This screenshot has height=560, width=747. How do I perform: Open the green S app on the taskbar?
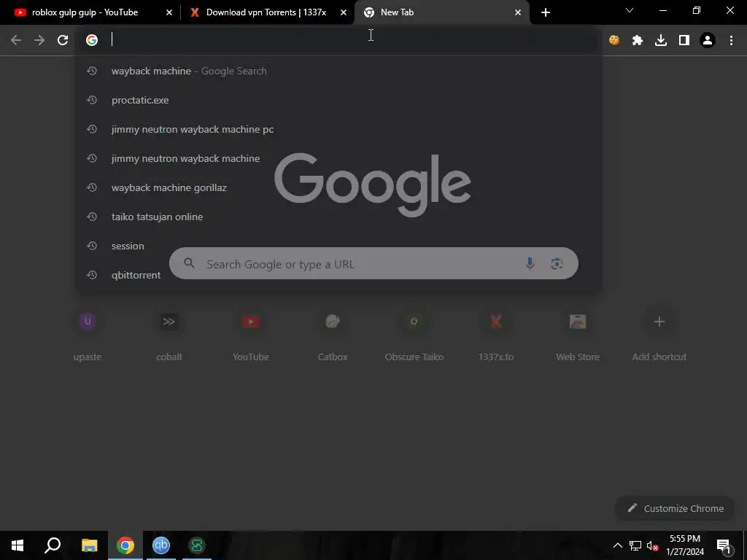(197, 545)
